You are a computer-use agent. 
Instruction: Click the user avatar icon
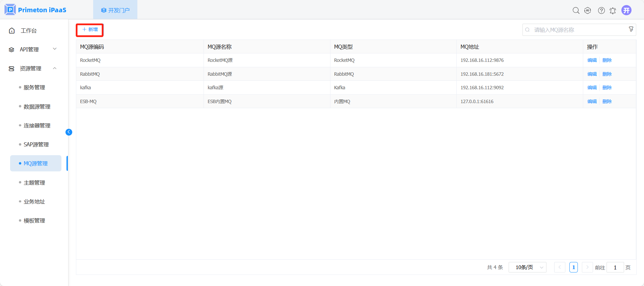(626, 10)
